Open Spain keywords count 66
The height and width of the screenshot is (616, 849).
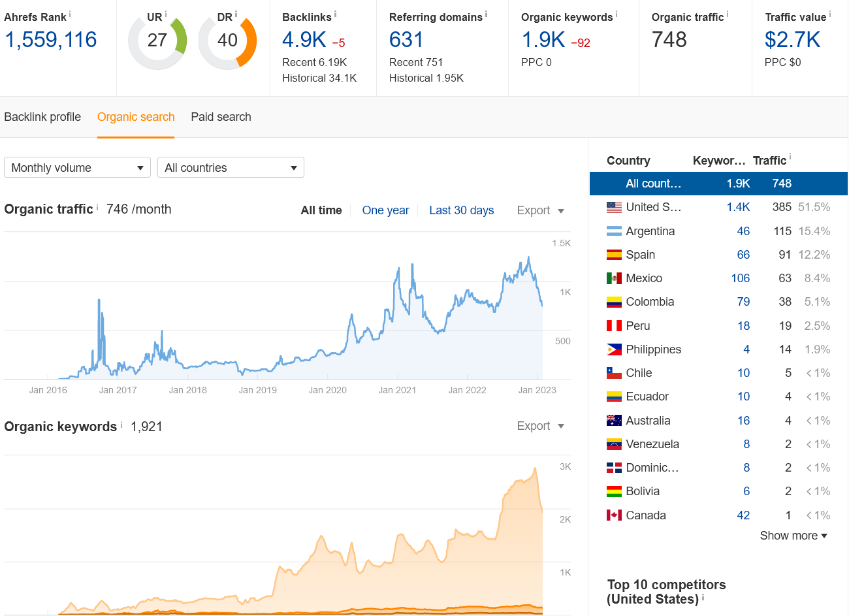coord(743,255)
